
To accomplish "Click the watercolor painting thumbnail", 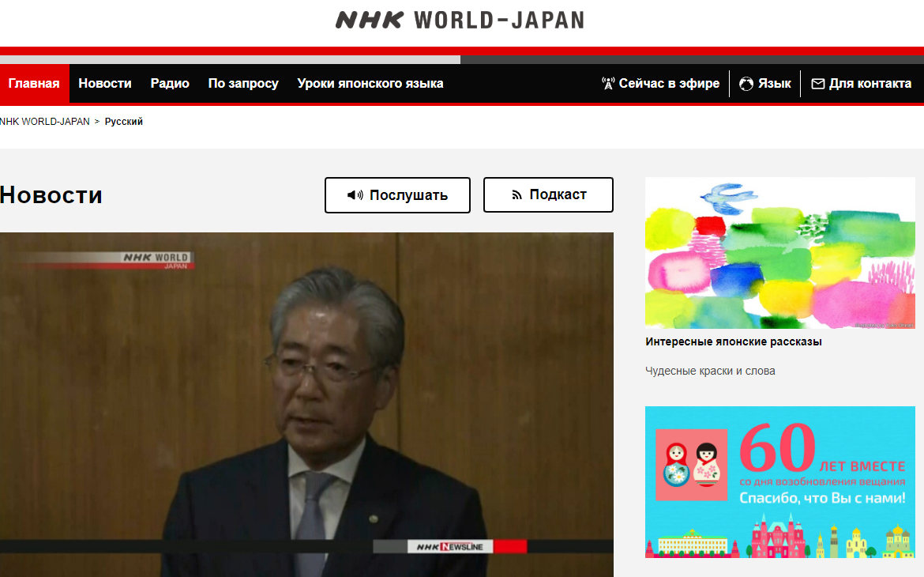I will [780, 253].
